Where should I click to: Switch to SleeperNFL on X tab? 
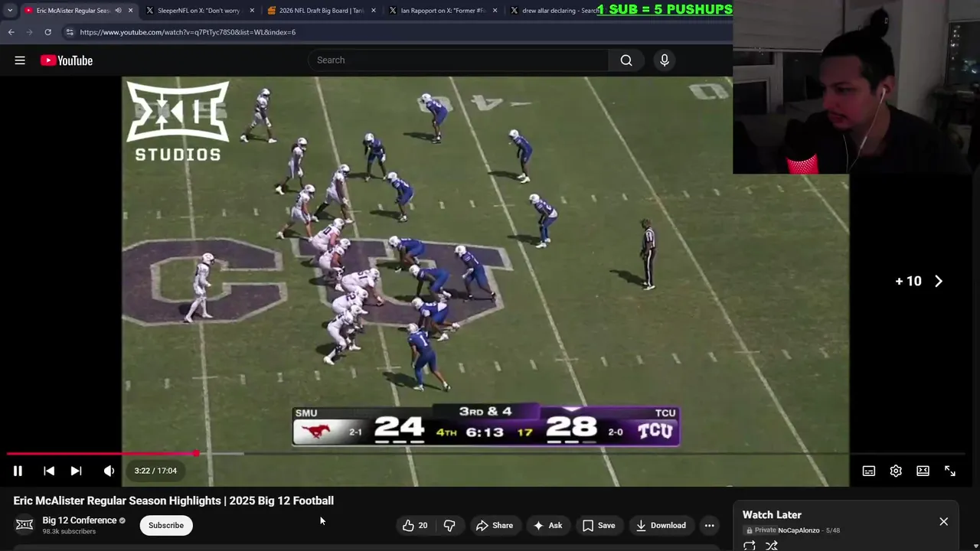coord(198,11)
